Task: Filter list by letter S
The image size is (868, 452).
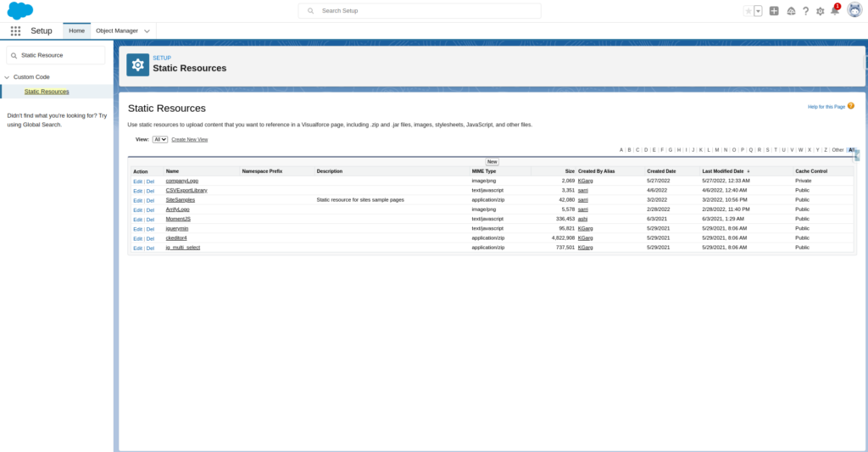Action: click(767, 150)
